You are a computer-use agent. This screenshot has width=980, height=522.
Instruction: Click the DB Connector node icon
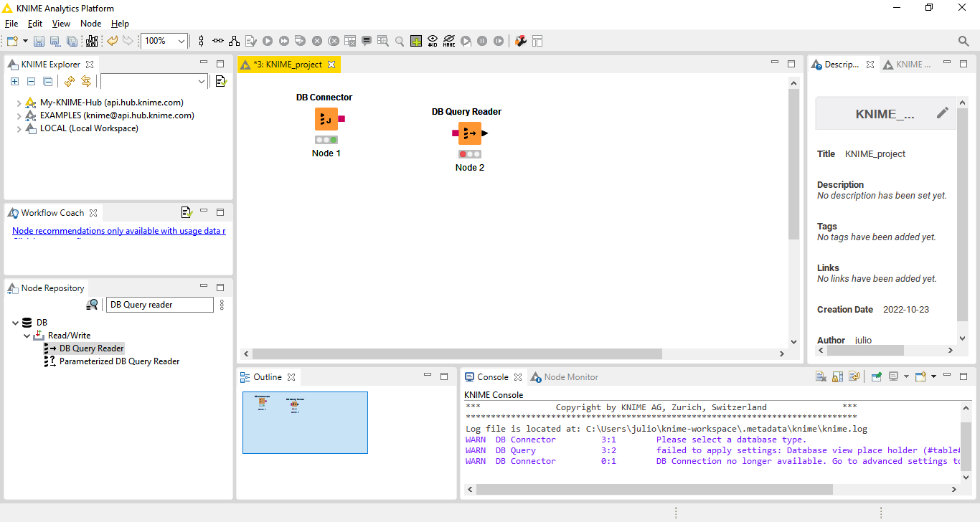326,119
